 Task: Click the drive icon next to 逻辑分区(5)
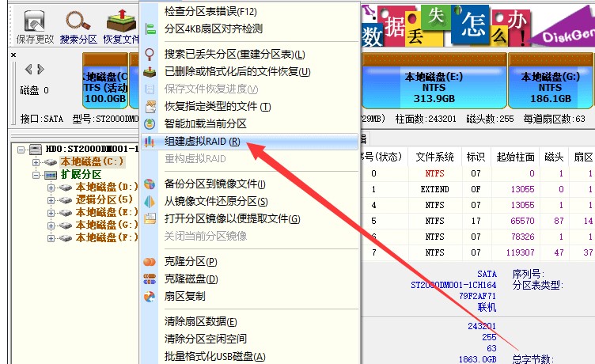coord(65,200)
